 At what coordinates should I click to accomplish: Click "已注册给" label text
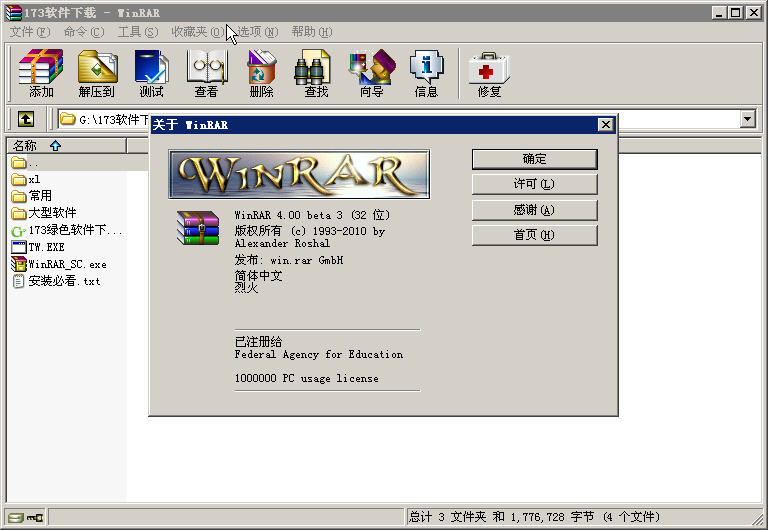(258, 341)
